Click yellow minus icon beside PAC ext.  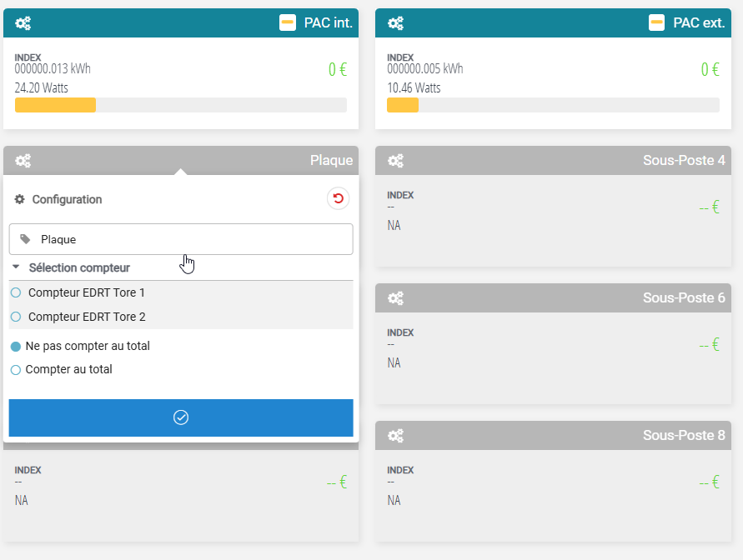[x=657, y=23]
